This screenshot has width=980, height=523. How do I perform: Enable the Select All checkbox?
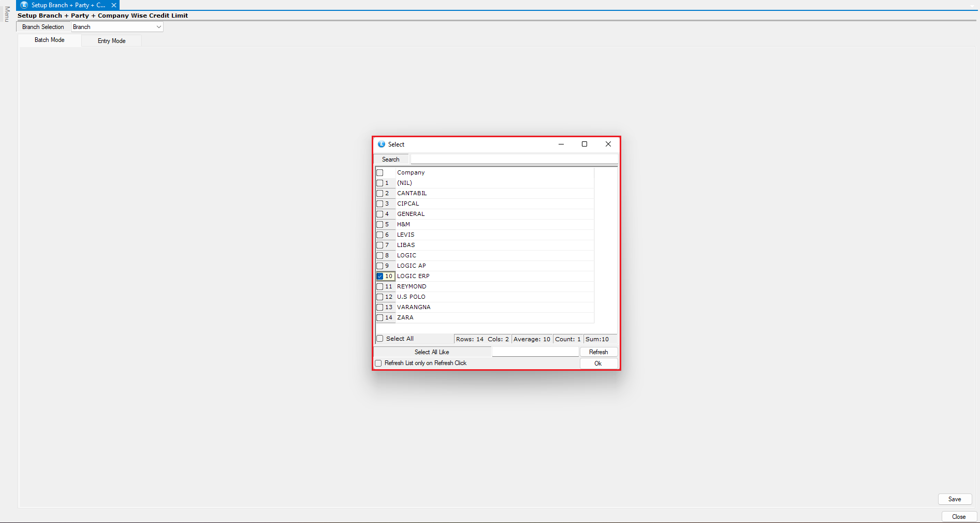tap(380, 339)
